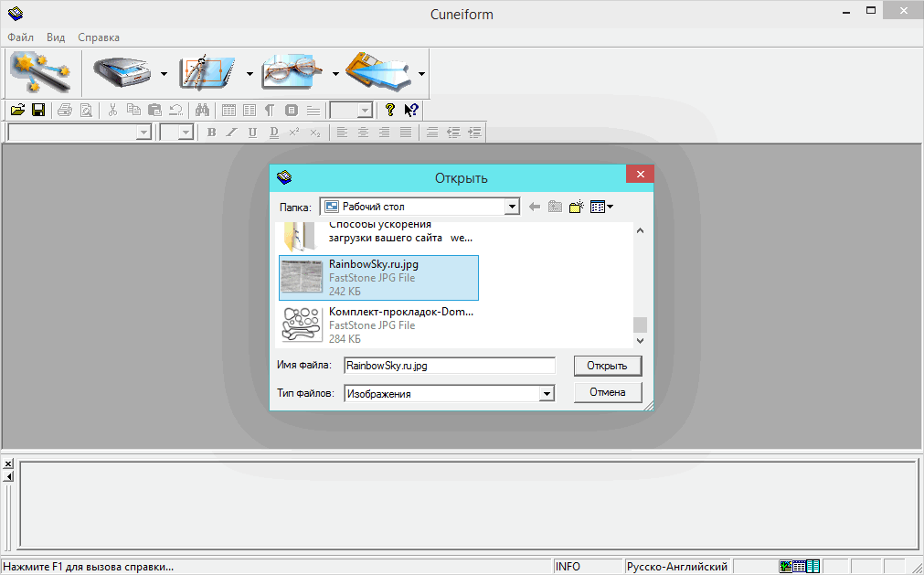Click the Имя файла text field
The image size is (924, 575).
450,366
